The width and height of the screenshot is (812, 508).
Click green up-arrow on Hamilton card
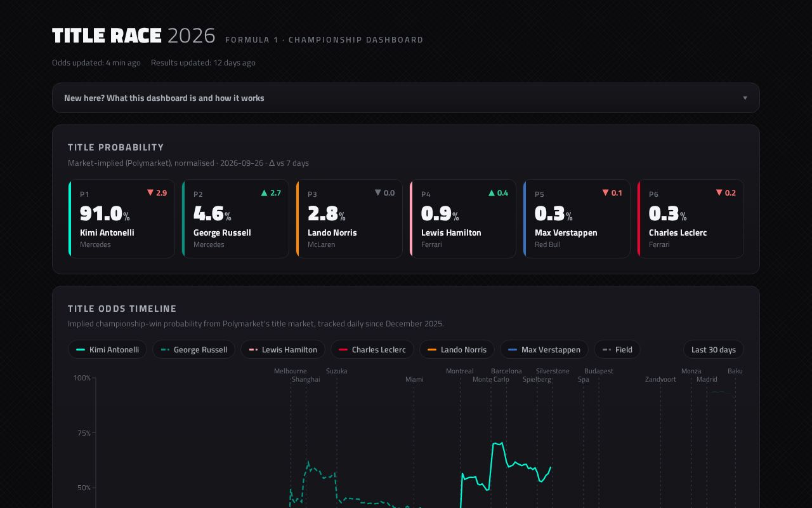point(492,192)
